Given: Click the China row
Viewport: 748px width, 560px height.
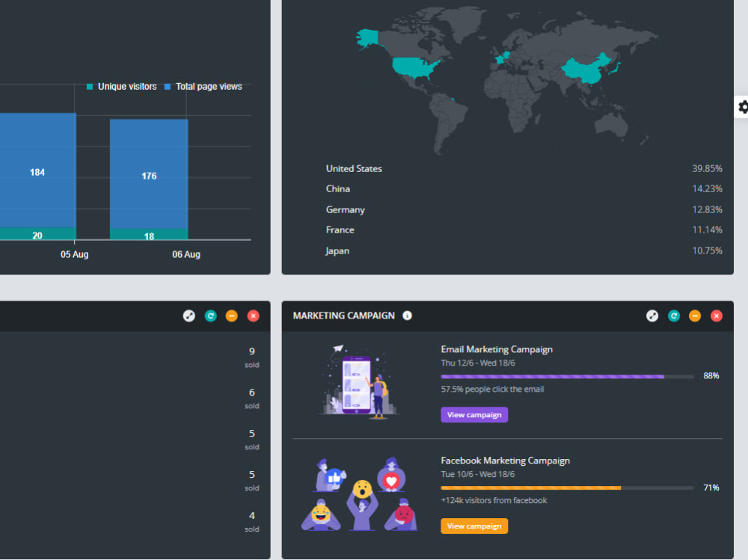Looking at the screenshot, I should (x=524, y=189).
